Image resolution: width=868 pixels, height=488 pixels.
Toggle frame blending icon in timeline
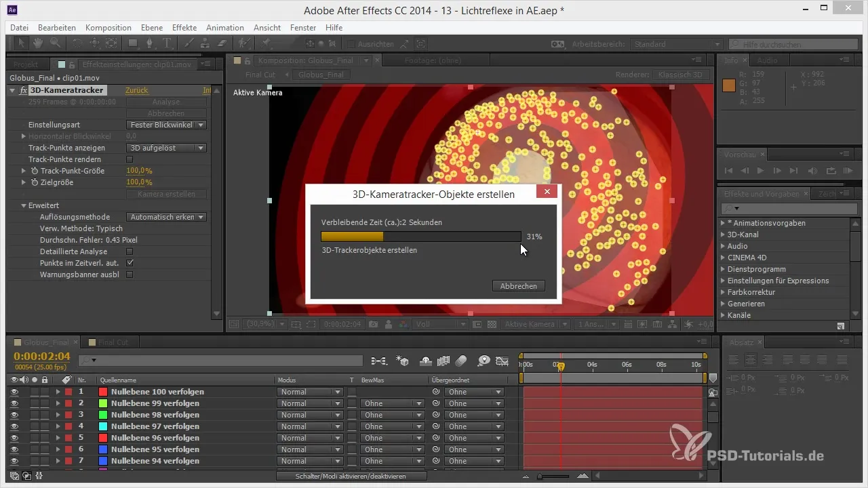coord(444,361)
